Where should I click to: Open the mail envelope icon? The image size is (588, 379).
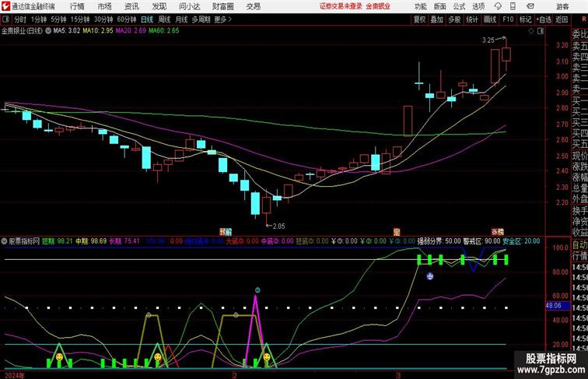tap(530, 6)
